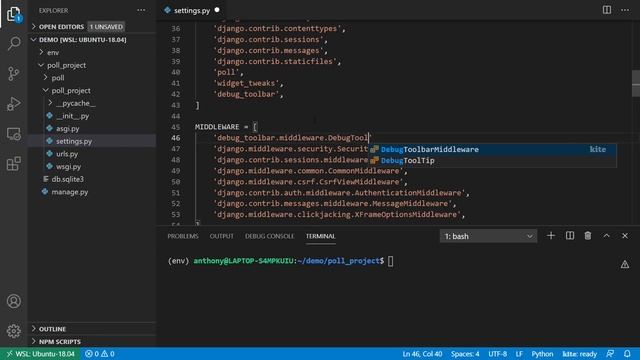Screen dimensions: 640x360
Task: Click the MIDDLEWARE = [ code line
Action: [x=226, y=127]
